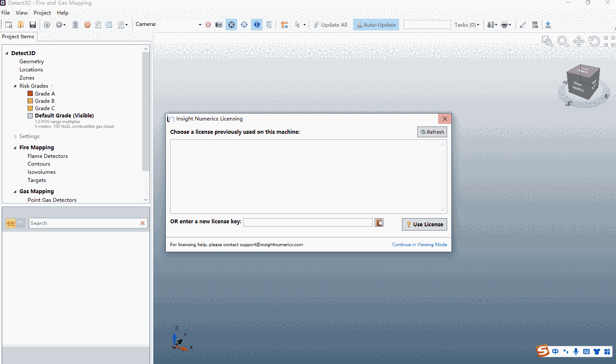Viewport: 616px width, 364px height.
Task: Click the new project window icon
Action: coord(9,25)
